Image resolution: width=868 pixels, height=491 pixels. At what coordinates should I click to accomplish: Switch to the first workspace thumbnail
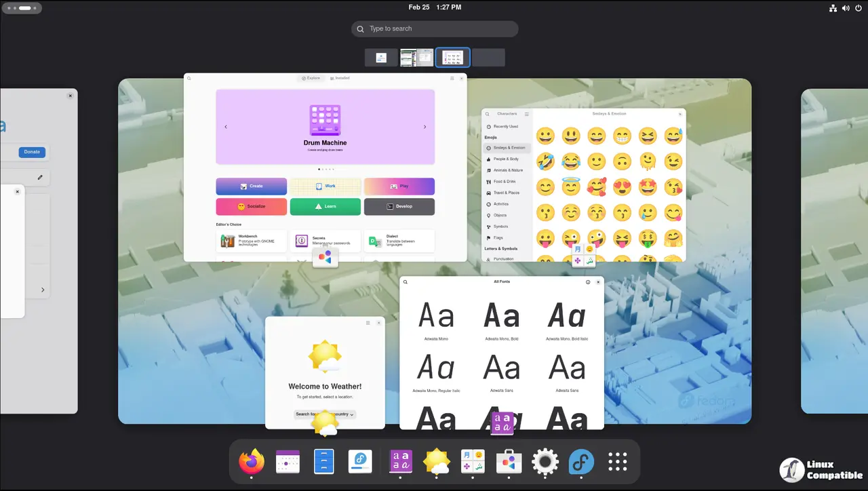(x=381, y=58)
